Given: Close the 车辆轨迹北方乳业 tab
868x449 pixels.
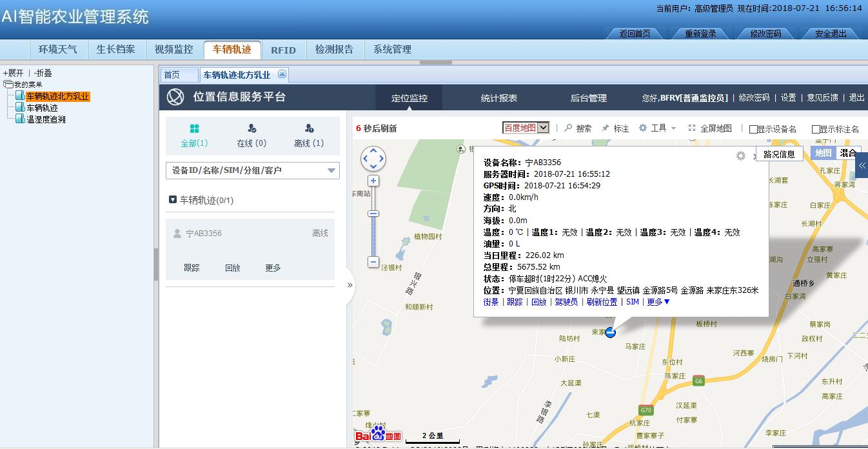Looking at the screenshot, I should point(282,74).
